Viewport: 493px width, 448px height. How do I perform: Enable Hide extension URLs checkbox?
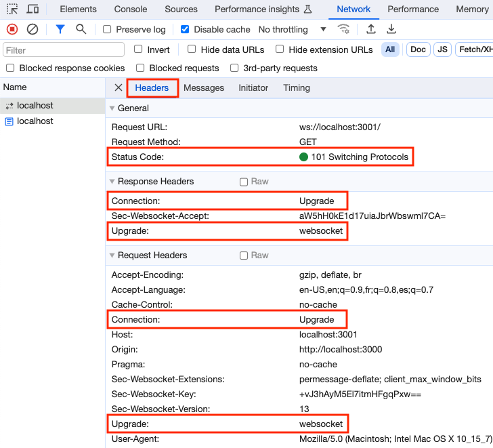[x=280, y=49]
